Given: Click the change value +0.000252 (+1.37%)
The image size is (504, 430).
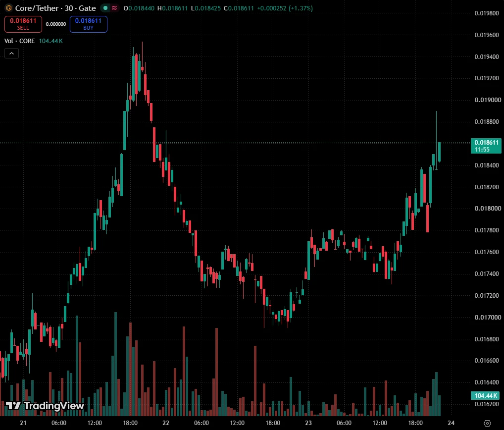Looking at the screenshot, I should pyautogui.click(x=285, y=8).
